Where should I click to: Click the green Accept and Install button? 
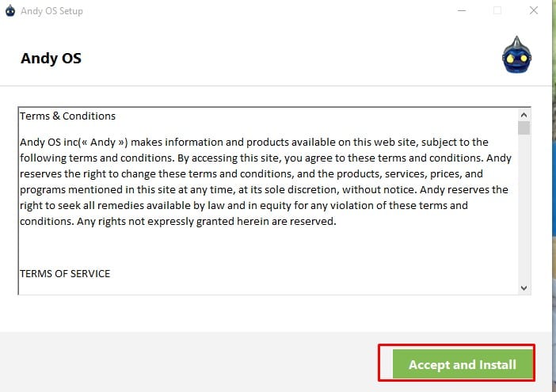coord(462,364)
